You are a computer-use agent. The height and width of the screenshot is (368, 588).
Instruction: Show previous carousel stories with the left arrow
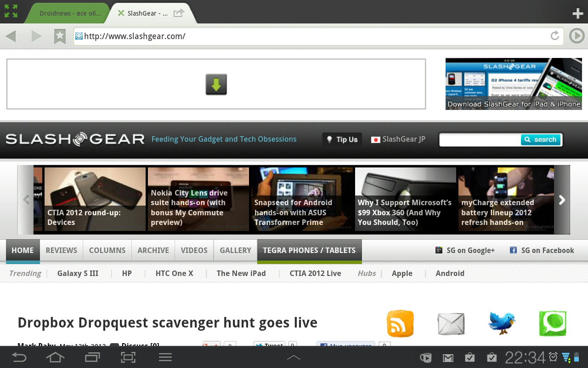tap(26, 200)
